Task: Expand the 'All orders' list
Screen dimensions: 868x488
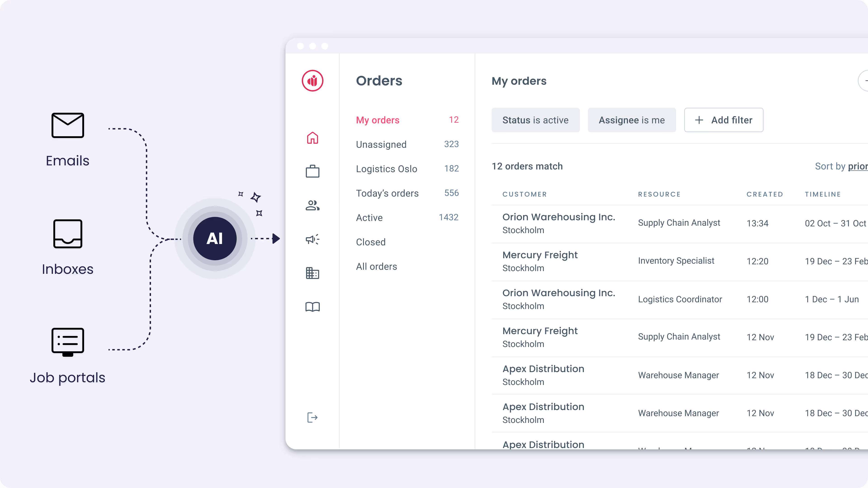Action: [376, 266]
